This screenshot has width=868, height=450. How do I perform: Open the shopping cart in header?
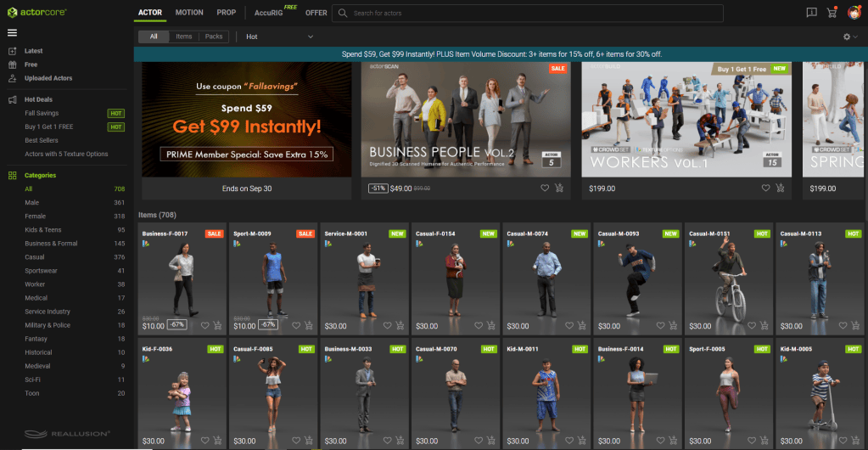tap(832, 12)
